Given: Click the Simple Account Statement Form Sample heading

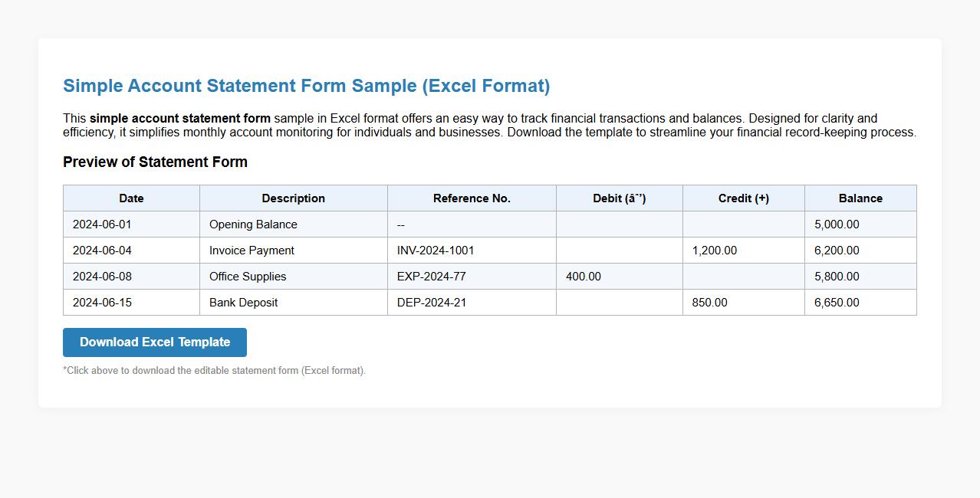Looking at the screenshot, I should pyautogui.click(x=306, y=85).
